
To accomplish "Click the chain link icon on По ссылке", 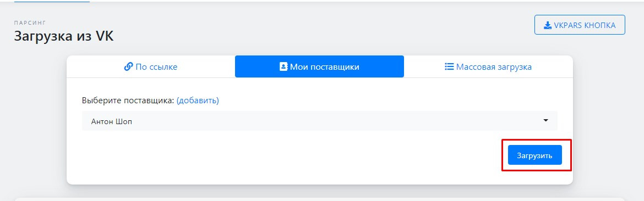I will pyautogui.click(x=129, y=66).
